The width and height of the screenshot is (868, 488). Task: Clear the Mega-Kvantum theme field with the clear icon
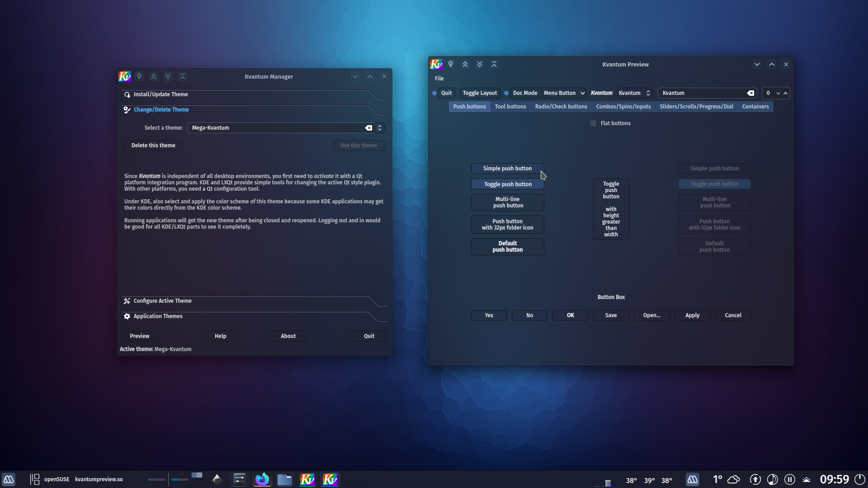[x=369, y=128]
